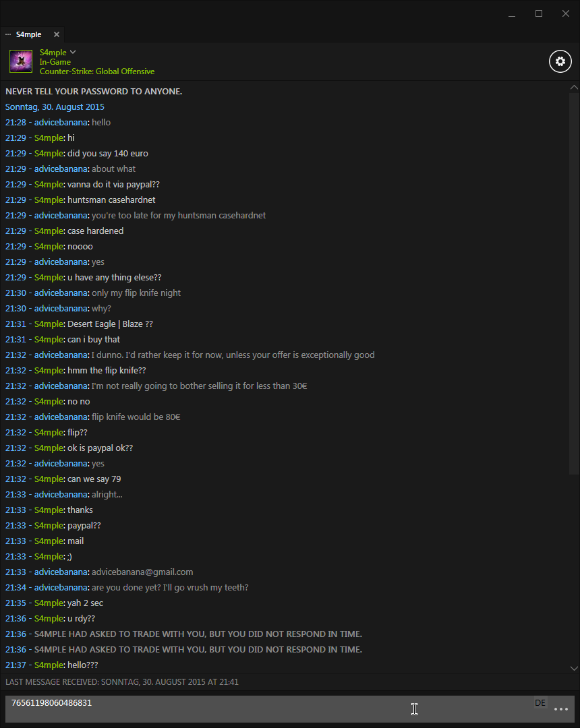
Task: Click S4mple username in header
Action: (53, 53)
